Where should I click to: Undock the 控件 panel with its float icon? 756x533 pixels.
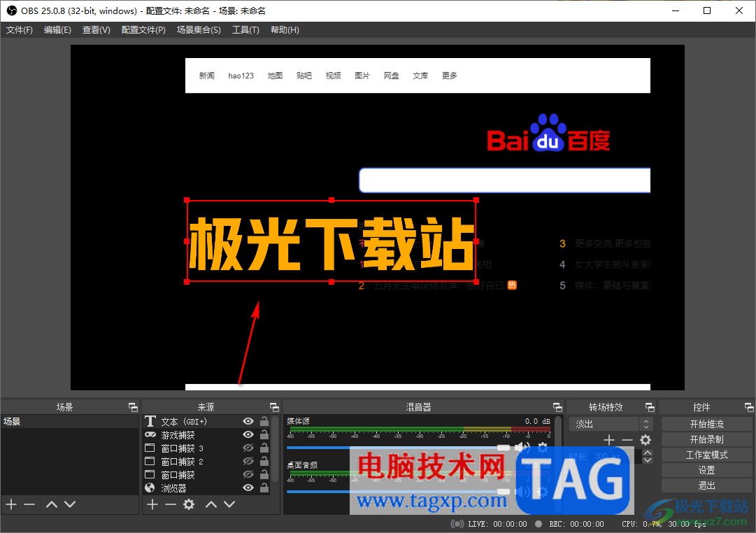point(749,407)
